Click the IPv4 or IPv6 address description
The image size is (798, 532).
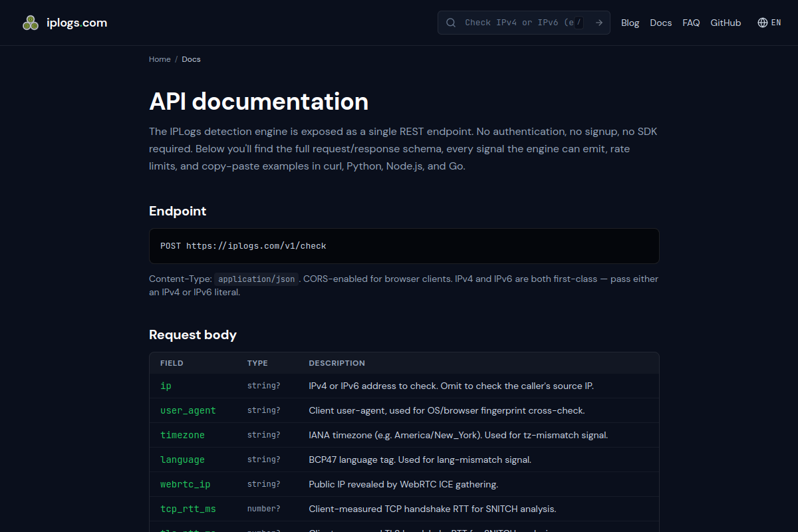pyautogui.click(x=452, y=386)
